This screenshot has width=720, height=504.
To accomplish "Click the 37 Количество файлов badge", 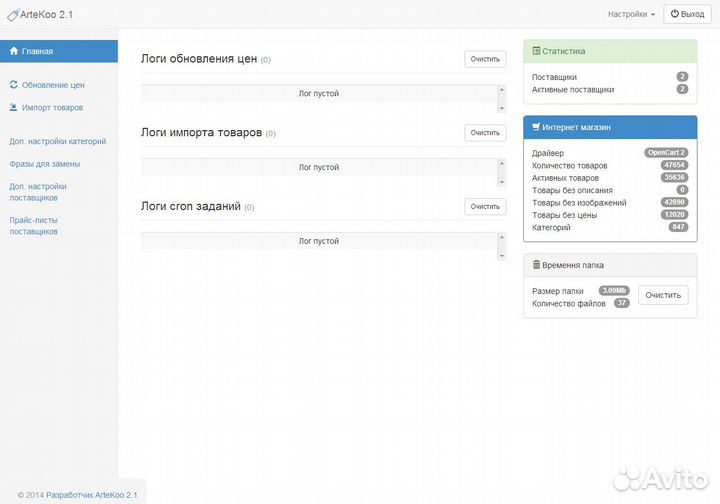I will pos(622,303).
